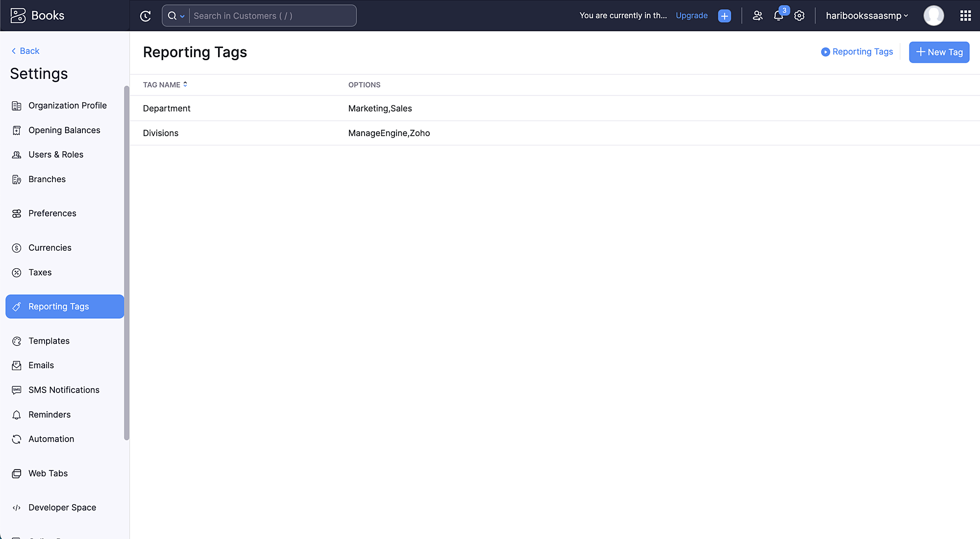Click the Zoho Books logo icon

pyautogui.click(x=18, y=16)
